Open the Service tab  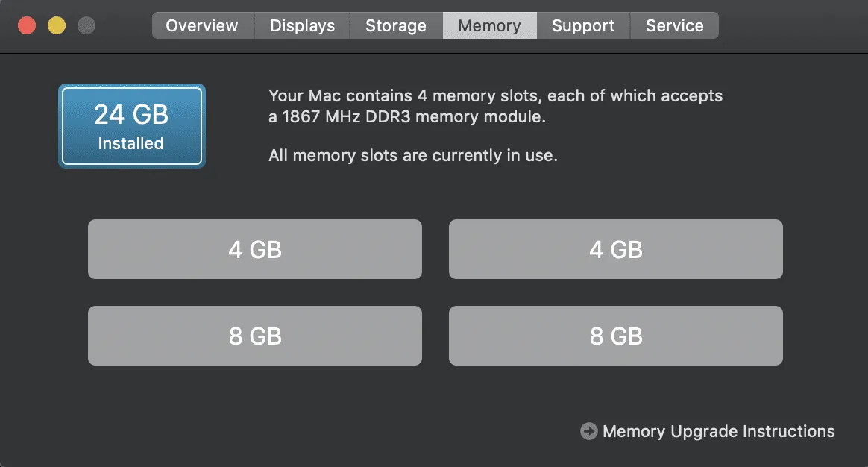point(674,25)
